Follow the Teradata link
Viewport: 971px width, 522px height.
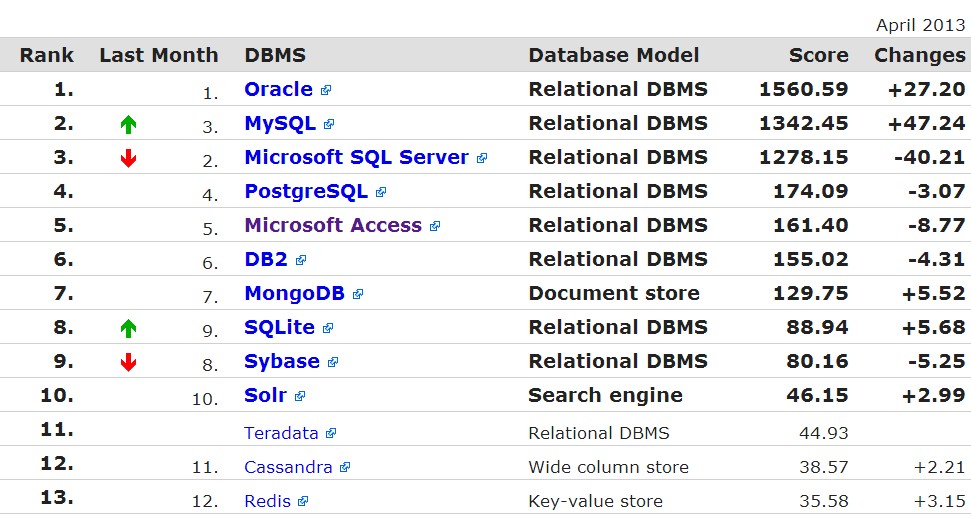coord(281,433)
